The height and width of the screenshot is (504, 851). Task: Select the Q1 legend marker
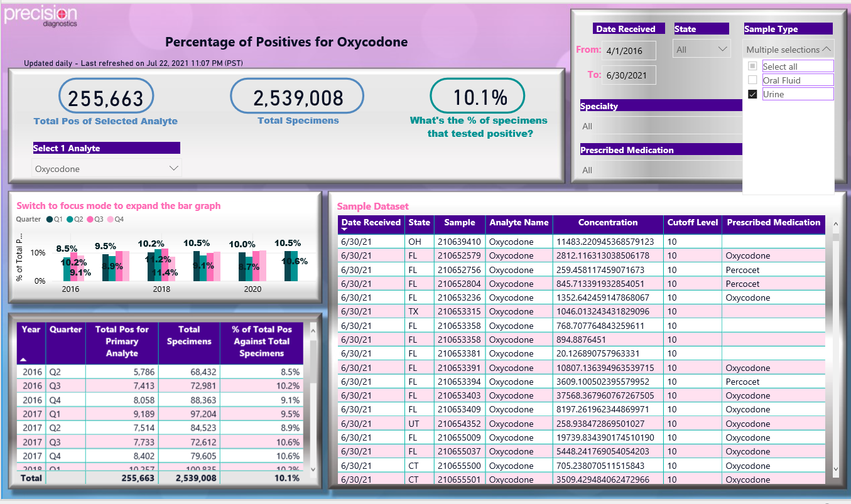point(50,219)
